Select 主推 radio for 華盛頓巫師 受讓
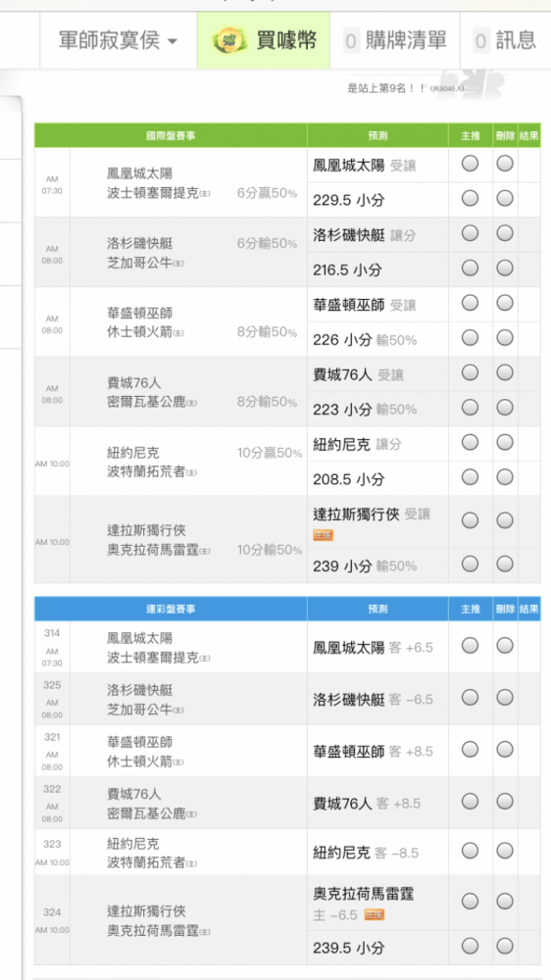The height and width of the screenshot is (980, 551). (470, 304)
